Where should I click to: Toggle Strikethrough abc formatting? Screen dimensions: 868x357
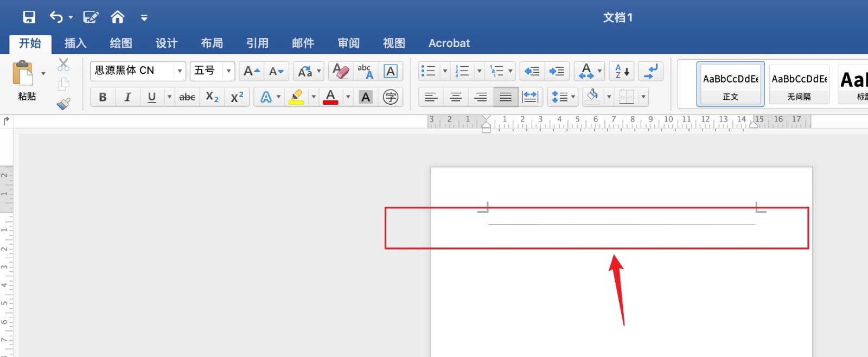[187, 97]
